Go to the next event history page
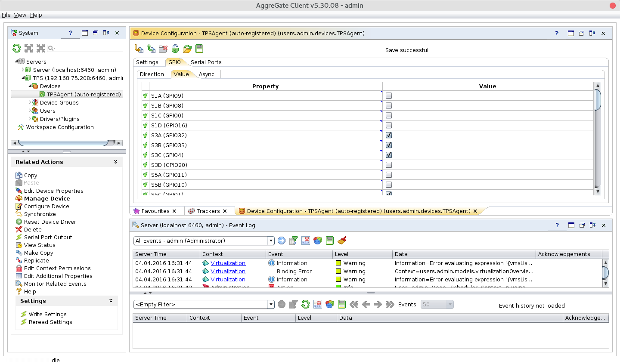This screenshot has width=620, height=364. (x=378, y=304)
